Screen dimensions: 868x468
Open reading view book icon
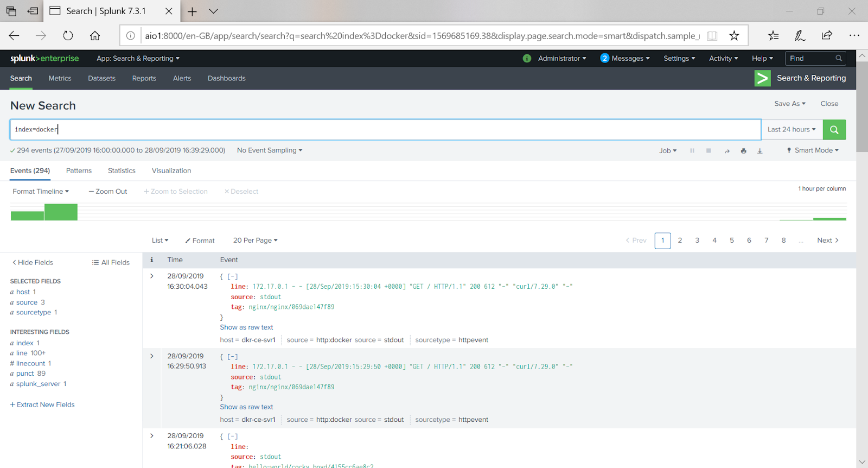click(x=712, y=36)
